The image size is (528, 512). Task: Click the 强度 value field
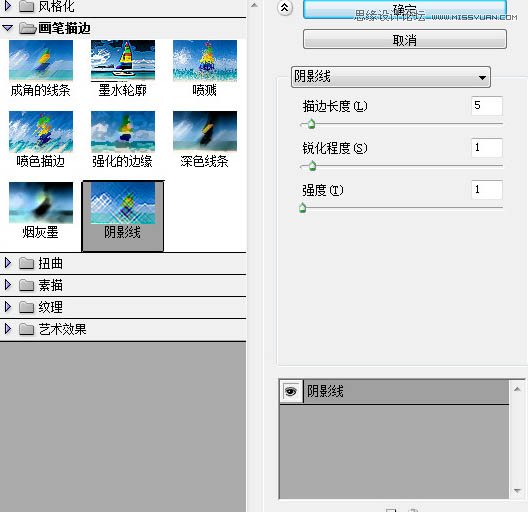[487, 190]
